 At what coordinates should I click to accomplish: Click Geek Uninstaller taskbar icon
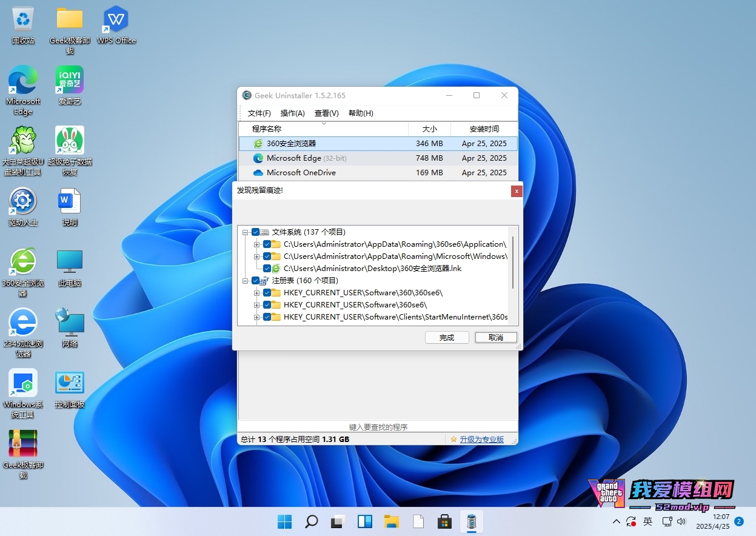[x=471, y=521]
